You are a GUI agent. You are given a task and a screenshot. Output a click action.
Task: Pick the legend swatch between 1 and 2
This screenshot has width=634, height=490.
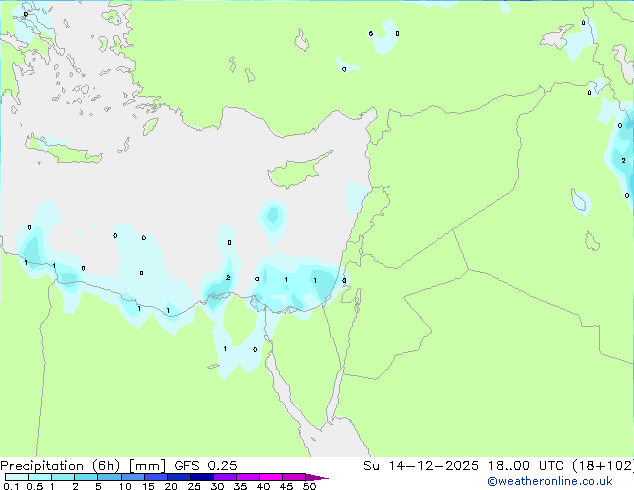(x=63, y=477)
